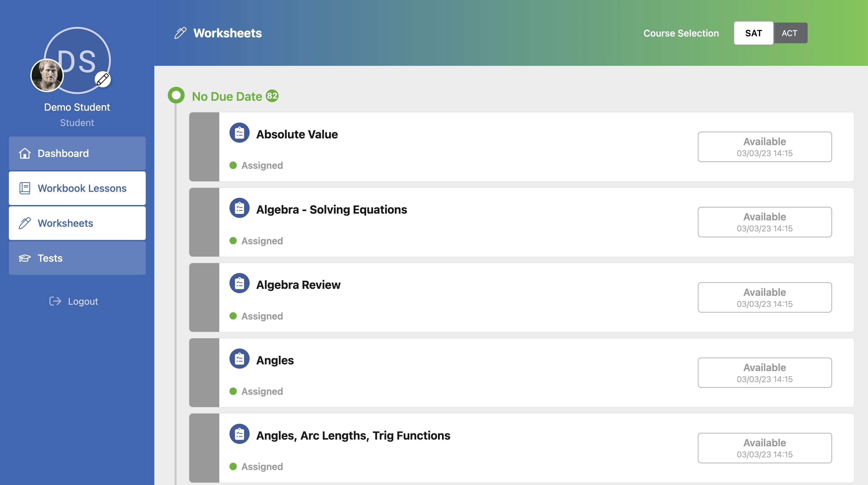Click the house icon for Dashboard
This screenshot has width=868, height=485.
(x=25, y=153)
